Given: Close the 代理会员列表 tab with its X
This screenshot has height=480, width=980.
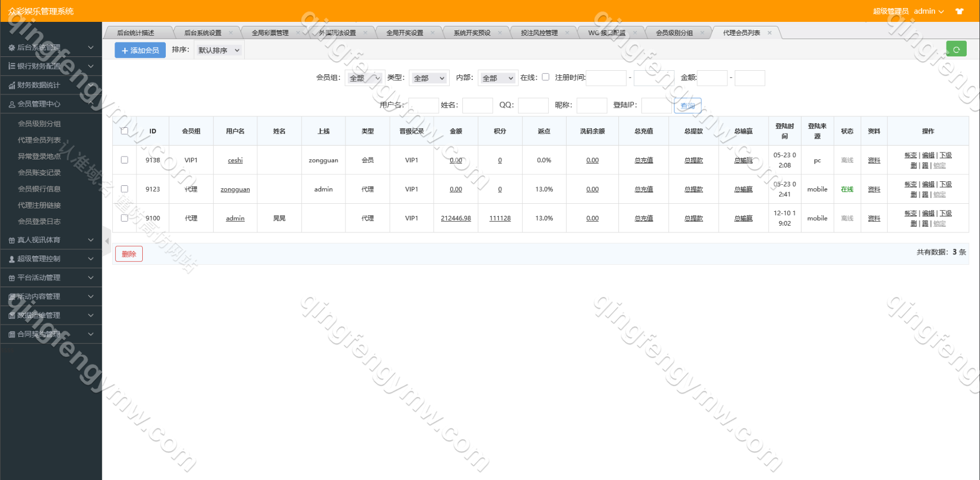Looking at the screenshot, I should [769, 33].
